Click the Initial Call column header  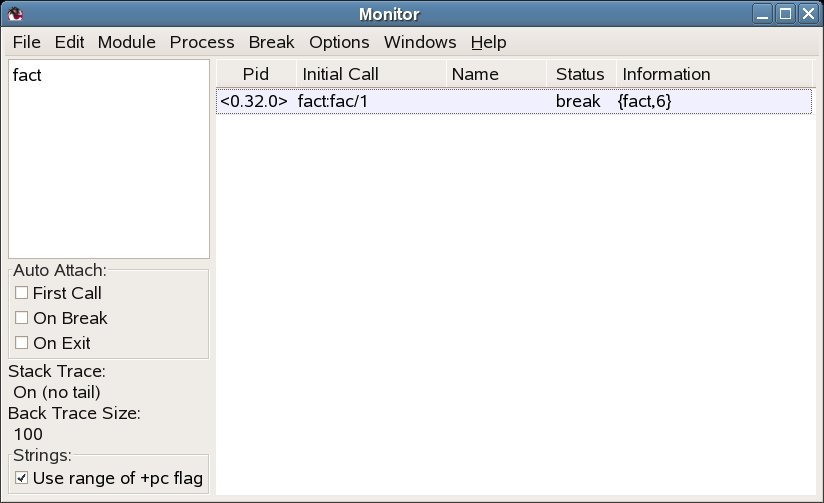point(340,74)
